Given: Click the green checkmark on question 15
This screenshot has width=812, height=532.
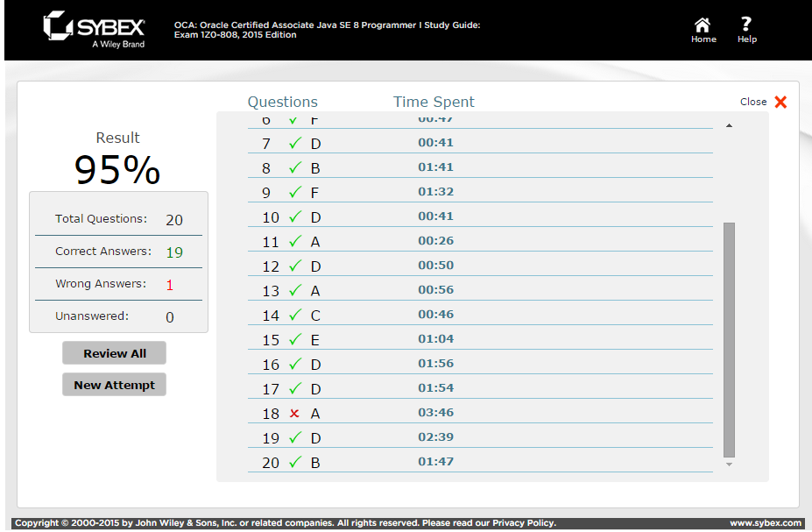Looking at the screenshot, I should [x=295, y=339].
